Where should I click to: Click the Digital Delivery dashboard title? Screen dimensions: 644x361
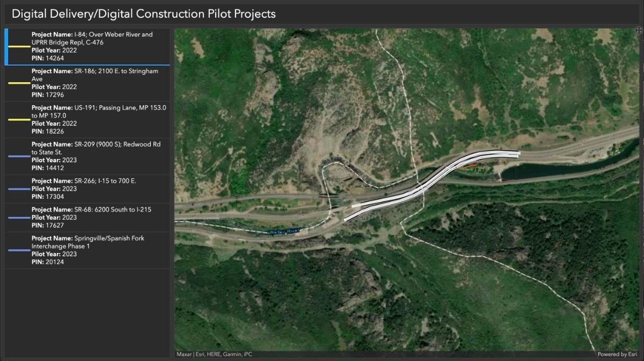point(144,13)
